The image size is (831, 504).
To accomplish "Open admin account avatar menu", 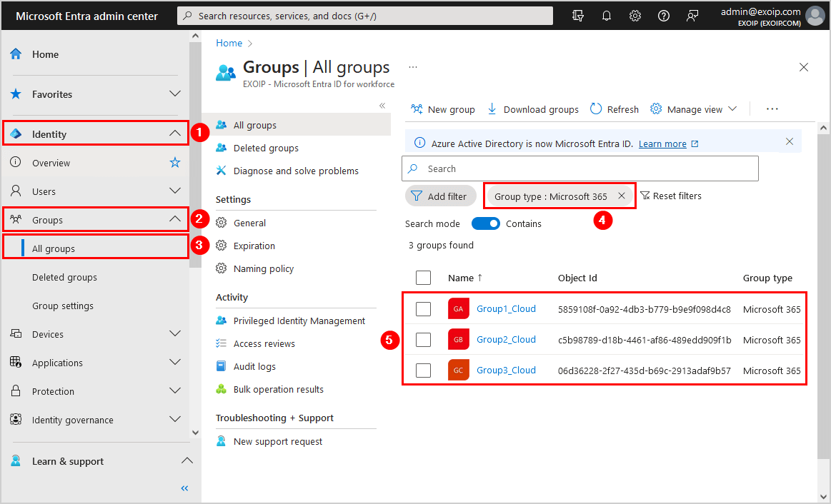I will 815,16.
